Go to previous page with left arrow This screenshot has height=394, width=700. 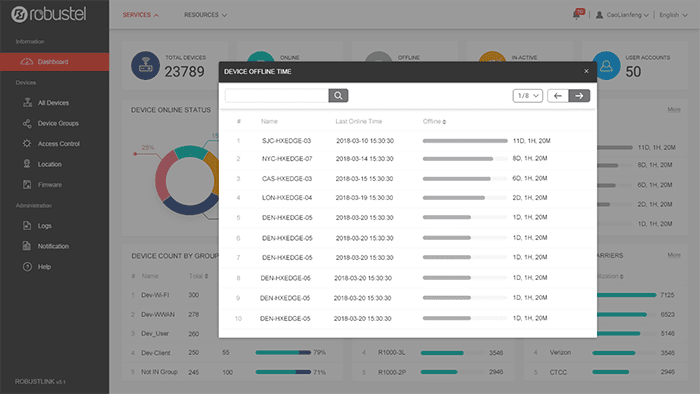pos(558,95)
